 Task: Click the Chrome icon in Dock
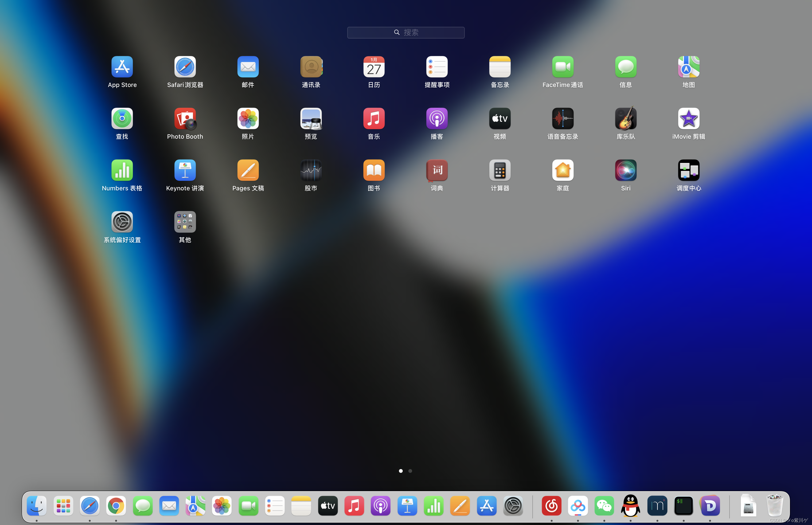click(x=116, y=506)
